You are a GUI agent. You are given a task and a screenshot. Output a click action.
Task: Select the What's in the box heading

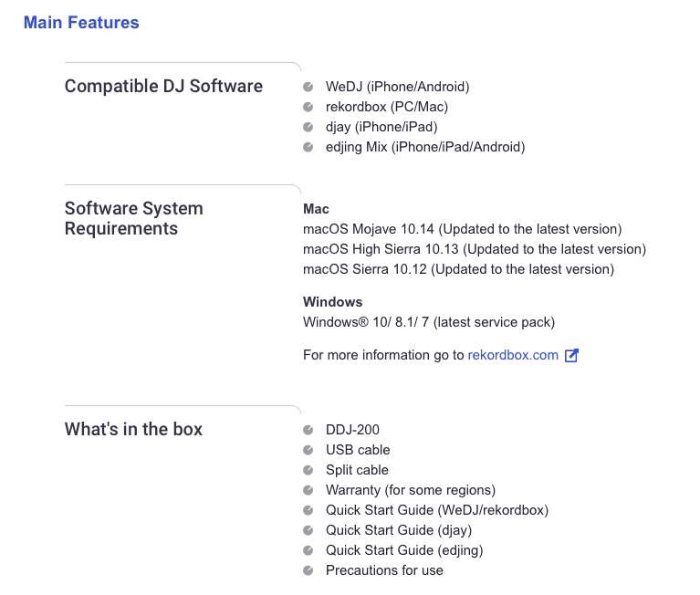[x=133, y=429]
